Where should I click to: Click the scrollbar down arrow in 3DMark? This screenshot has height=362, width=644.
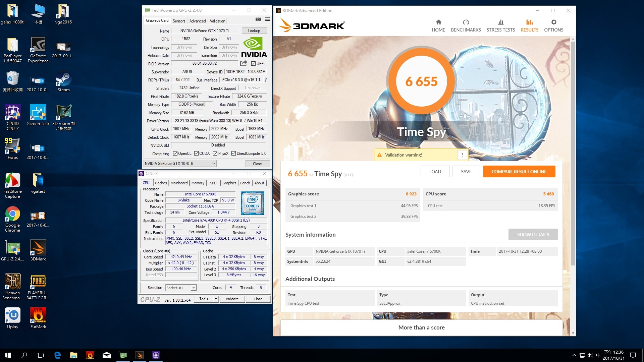tap(573, 334)
